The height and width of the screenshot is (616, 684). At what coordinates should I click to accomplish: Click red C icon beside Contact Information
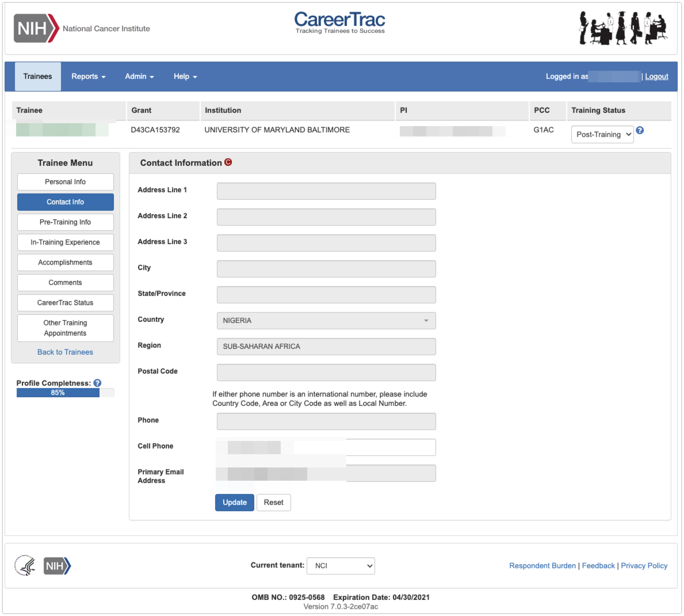228,162
